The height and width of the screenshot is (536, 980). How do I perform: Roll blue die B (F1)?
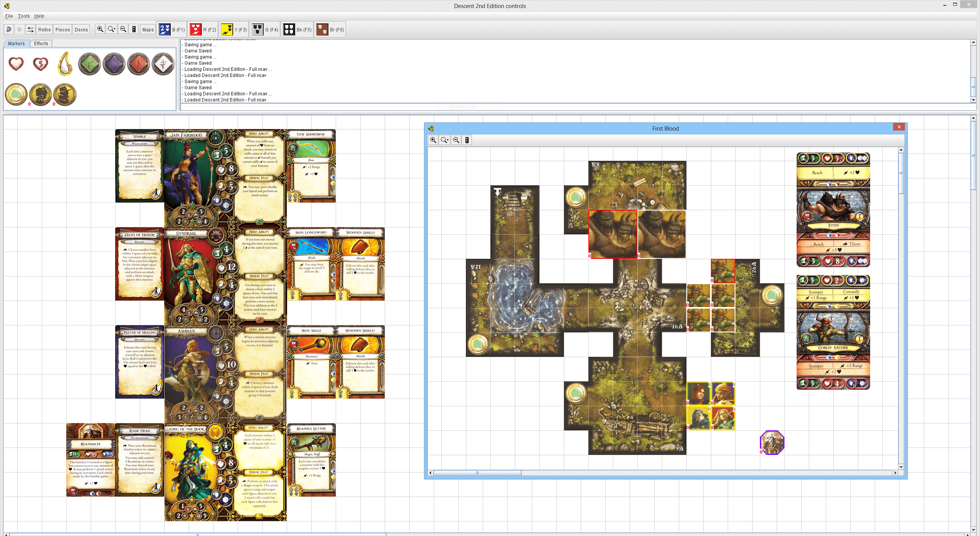(171, 29)
